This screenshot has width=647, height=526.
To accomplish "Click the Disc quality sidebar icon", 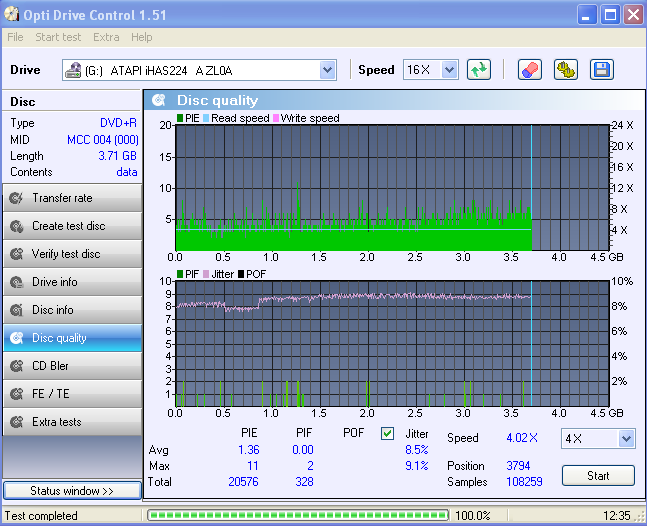I will pos(17,338).
